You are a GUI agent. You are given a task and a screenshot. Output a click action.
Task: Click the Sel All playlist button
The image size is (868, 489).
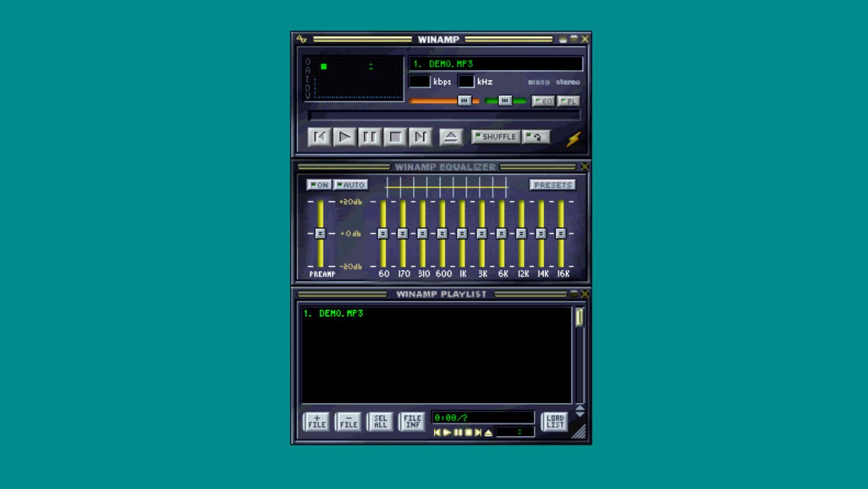(380, 422)
